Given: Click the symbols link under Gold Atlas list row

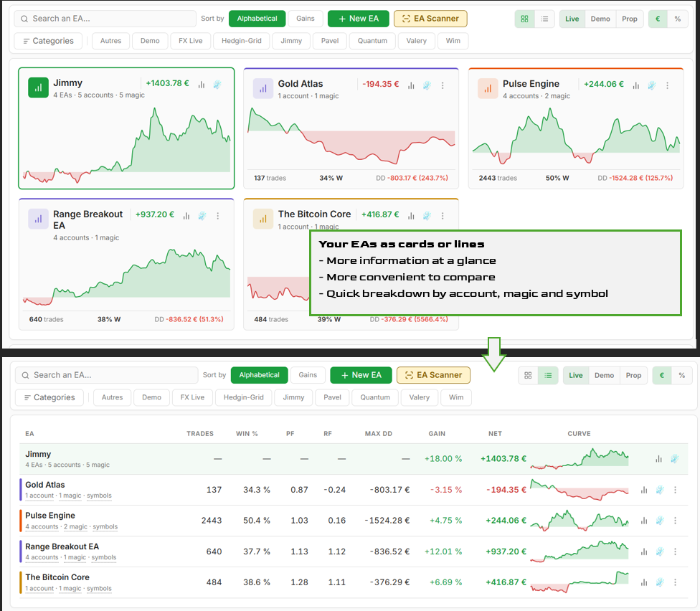Looking at the screenshot, I should coord(99,496).
